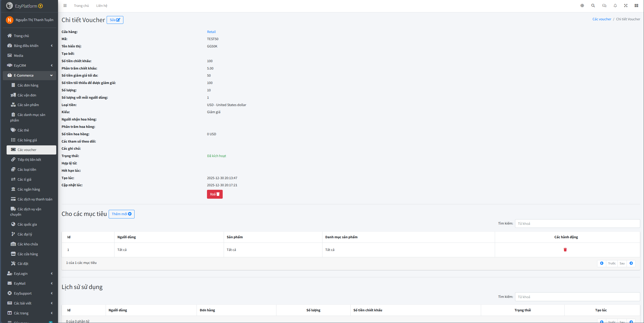Toggle sidebar with the hamburger menu icon
The height and width of the screenshot is (323, 644).
coord(65,6)
